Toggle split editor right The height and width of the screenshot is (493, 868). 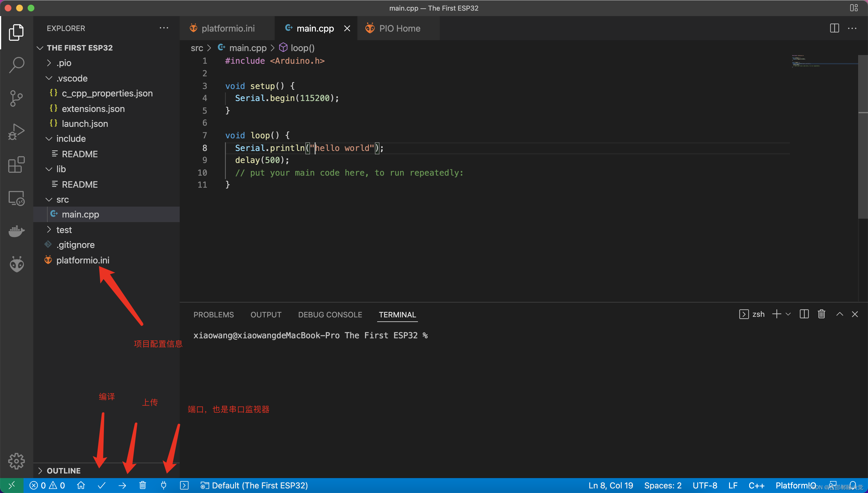834,28
